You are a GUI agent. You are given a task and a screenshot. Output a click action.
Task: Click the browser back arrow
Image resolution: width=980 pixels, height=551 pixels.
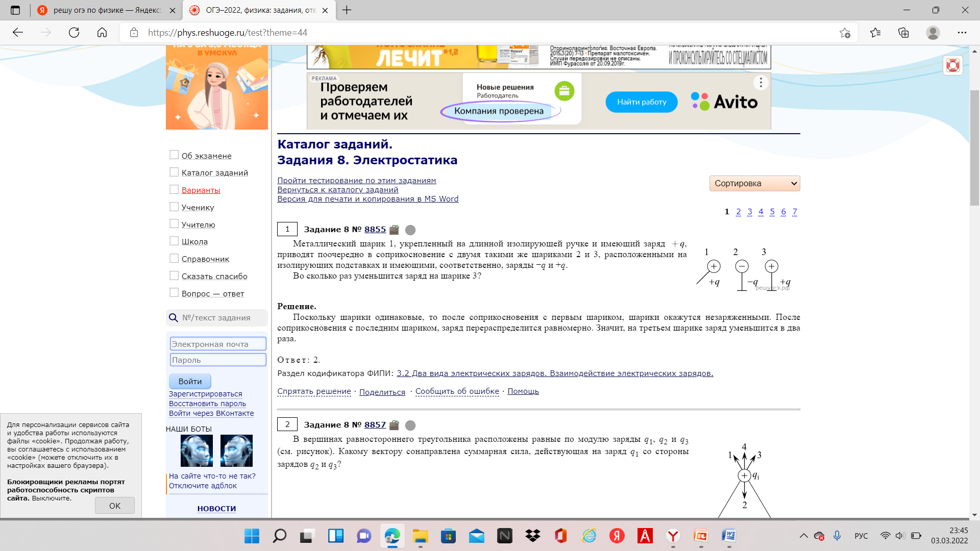(18, 33)
